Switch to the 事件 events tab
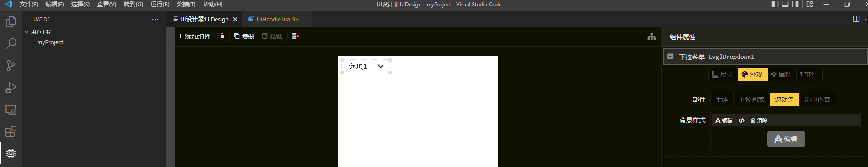 [809, 74]
